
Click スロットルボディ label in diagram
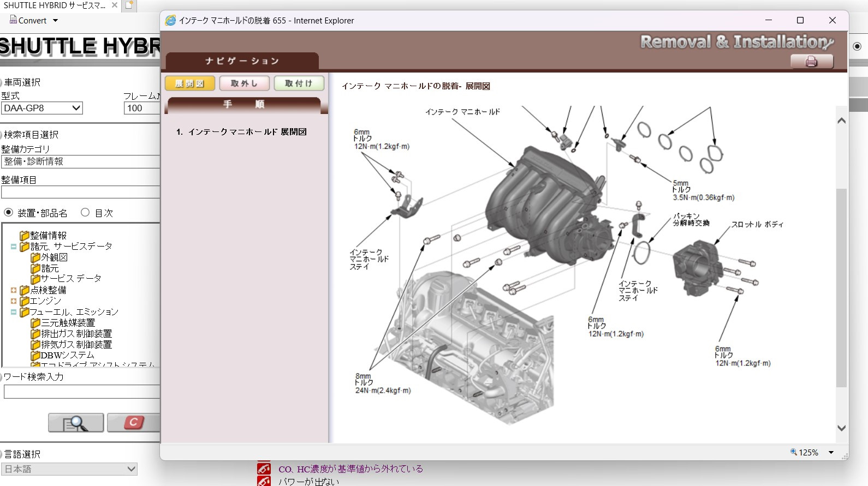point(757,224)
